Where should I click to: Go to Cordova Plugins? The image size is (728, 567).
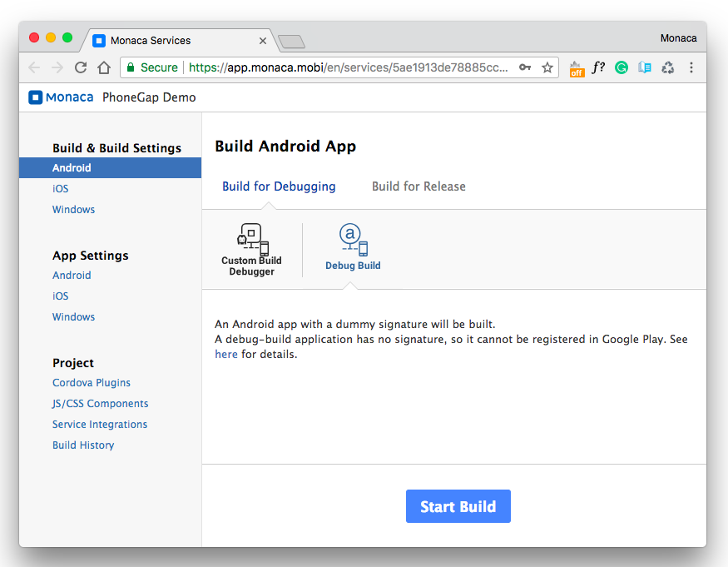pos(92,383)
